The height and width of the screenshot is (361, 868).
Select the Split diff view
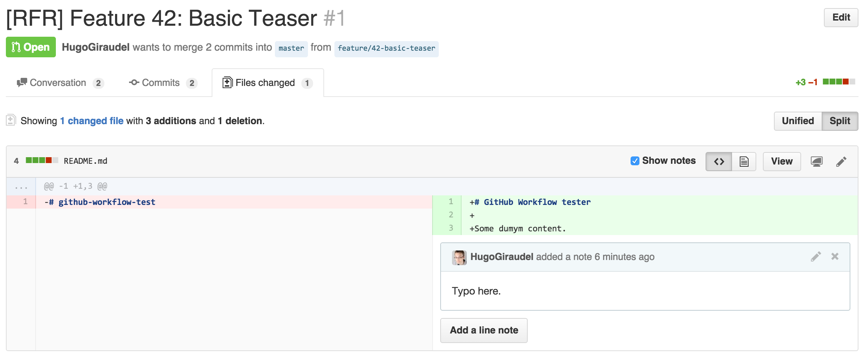(840, 121)
